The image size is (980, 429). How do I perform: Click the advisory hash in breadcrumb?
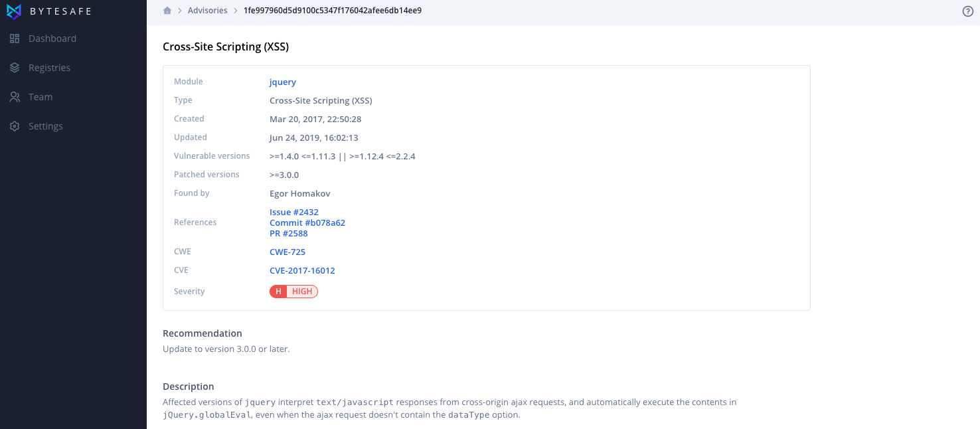pos(333,11)
